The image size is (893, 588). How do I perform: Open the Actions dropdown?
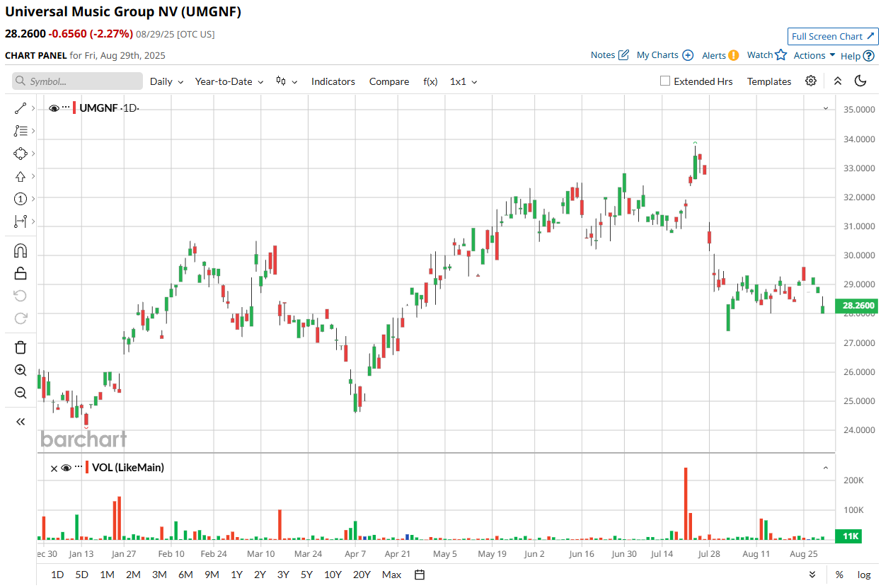point(814,55)
